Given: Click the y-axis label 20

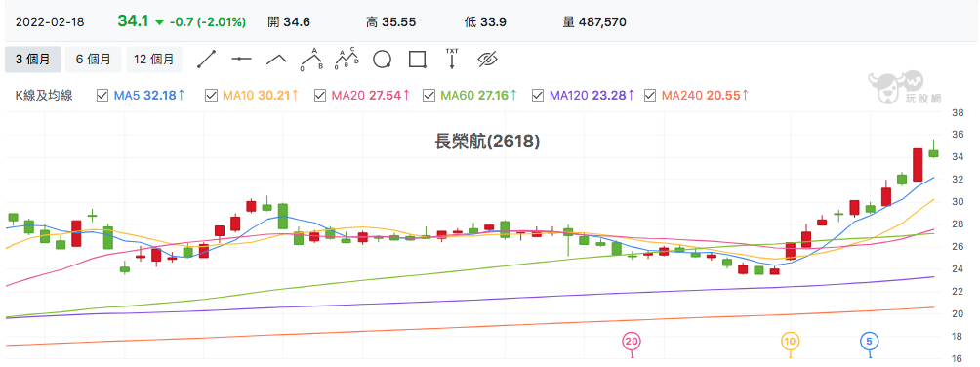Looking at the screenshot, I should [x=957, y=314].
